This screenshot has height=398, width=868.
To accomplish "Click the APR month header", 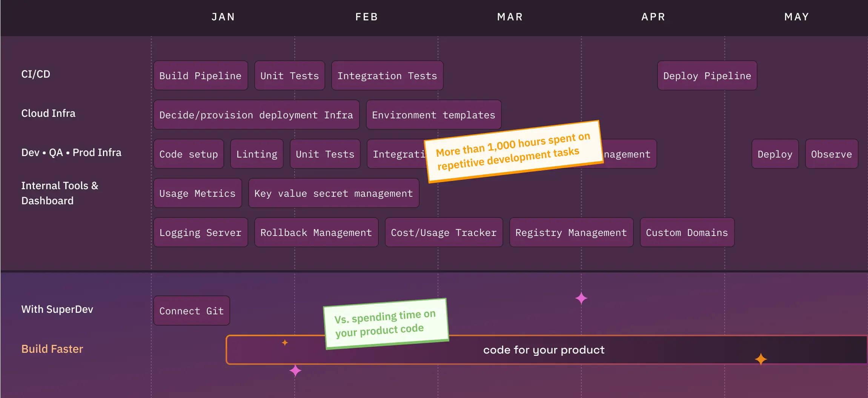I will (x=653, y=17).
